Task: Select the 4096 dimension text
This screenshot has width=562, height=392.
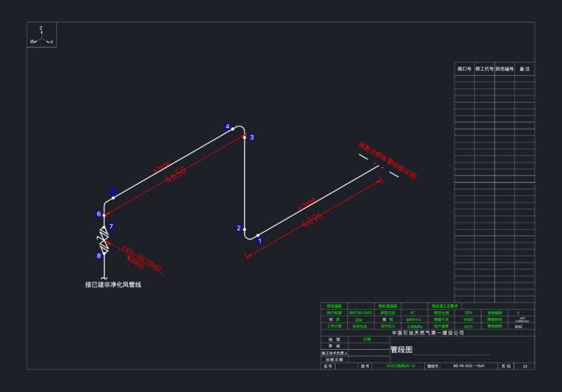Action: (313, 220)
